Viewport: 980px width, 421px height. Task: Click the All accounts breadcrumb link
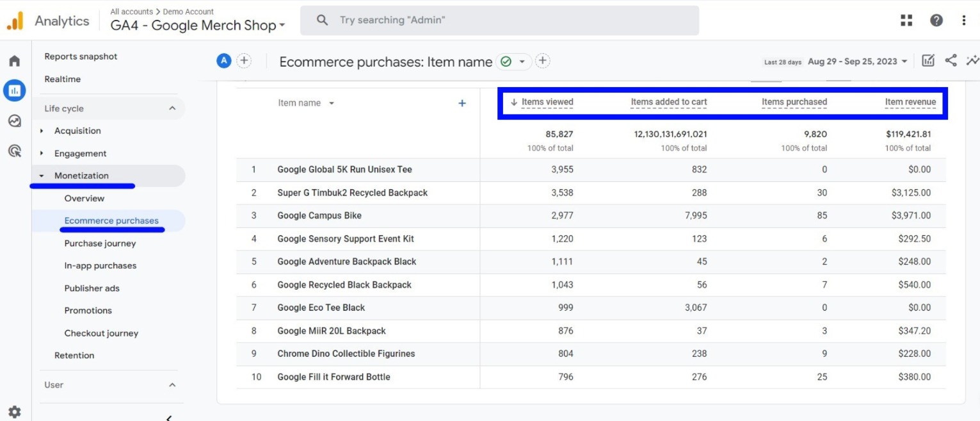(131, 12)
